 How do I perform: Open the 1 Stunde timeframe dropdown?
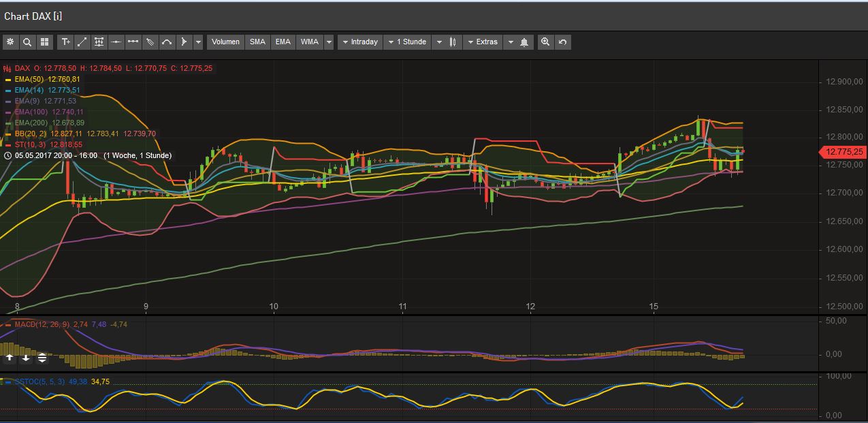[x=407, y=42]
